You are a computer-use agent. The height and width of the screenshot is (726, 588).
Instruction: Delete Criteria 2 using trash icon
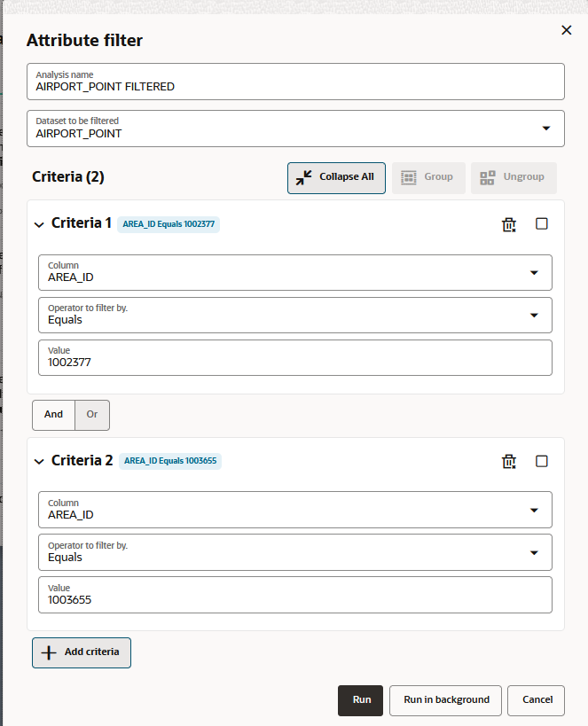click(509, 461)
